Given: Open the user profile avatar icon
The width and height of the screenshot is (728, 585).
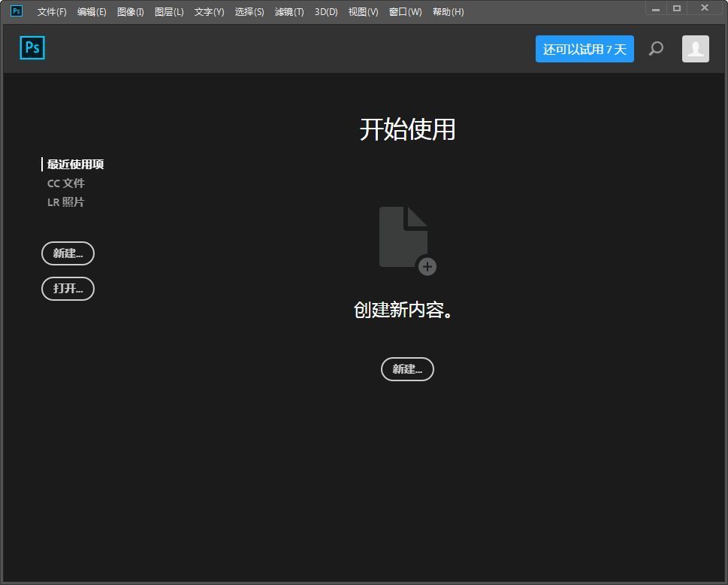Looking at the screenshot, I should 696,49.
